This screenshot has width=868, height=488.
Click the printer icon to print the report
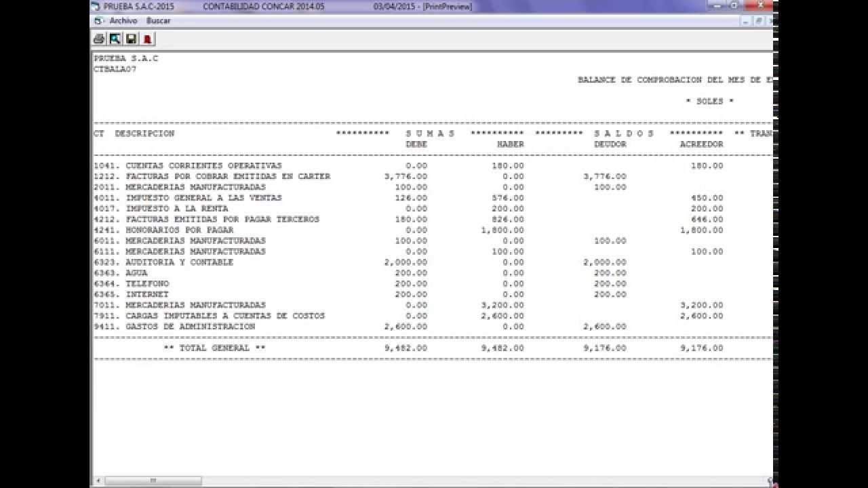coord(99,39)
